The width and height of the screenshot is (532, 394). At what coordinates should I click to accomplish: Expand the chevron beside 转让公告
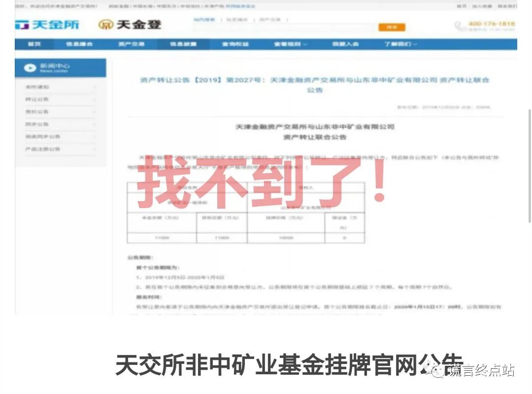point(94,100)
